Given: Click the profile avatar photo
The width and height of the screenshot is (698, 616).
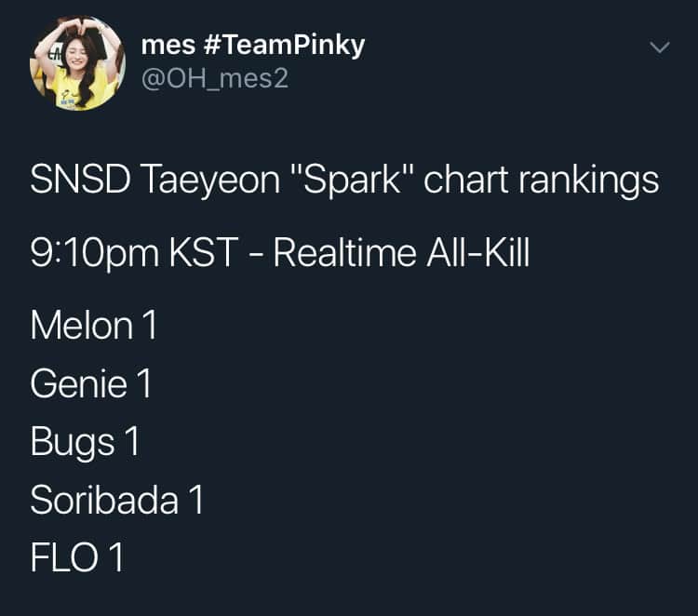Looking at the screenshot, I should click(x=77, y=63).
